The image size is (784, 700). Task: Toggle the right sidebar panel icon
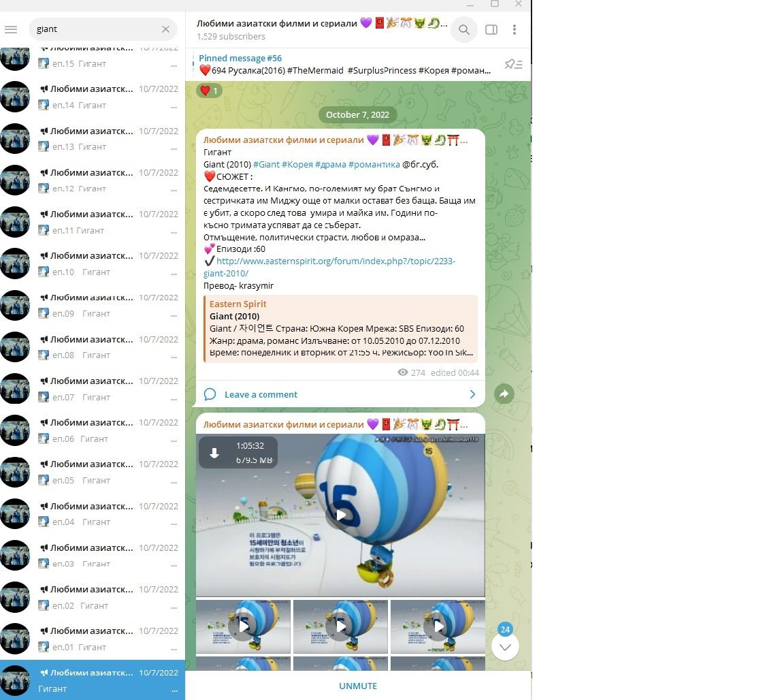tap(491, 30)
